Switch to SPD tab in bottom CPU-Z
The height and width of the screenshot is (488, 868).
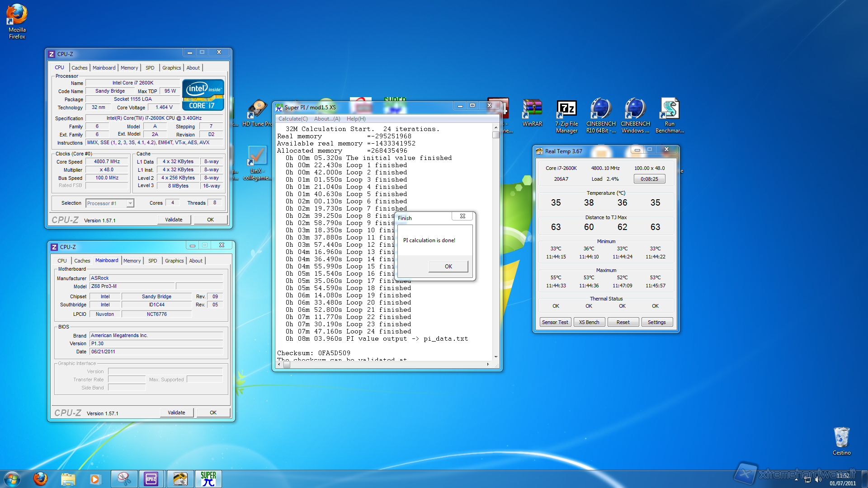pyautogui.click(x=153, y=261)
